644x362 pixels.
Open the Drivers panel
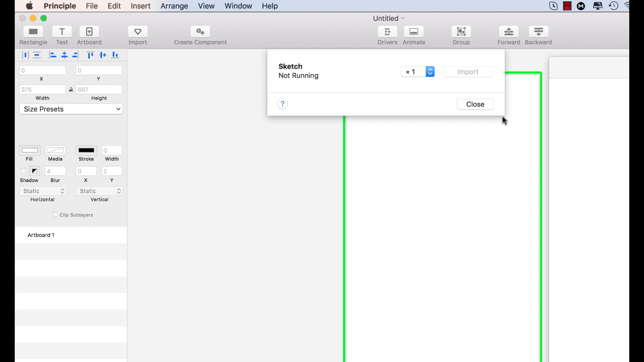pos(387,32)
